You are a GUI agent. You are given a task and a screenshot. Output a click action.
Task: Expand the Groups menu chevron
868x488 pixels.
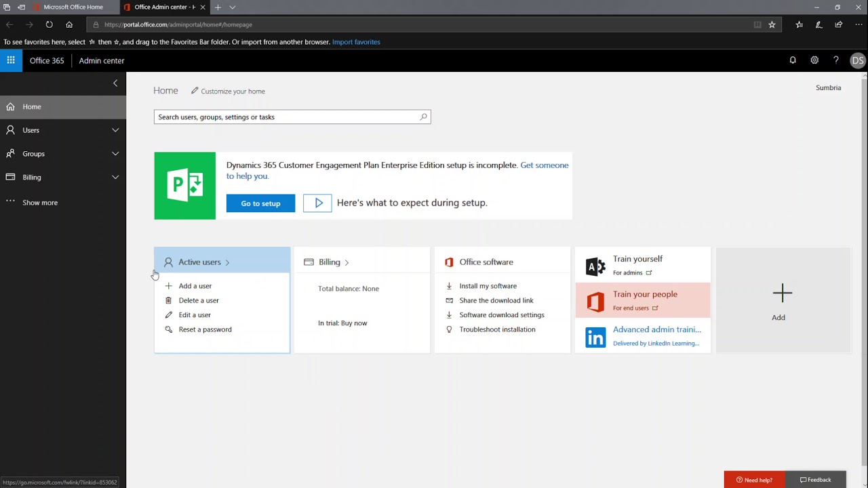pos(115,154)
